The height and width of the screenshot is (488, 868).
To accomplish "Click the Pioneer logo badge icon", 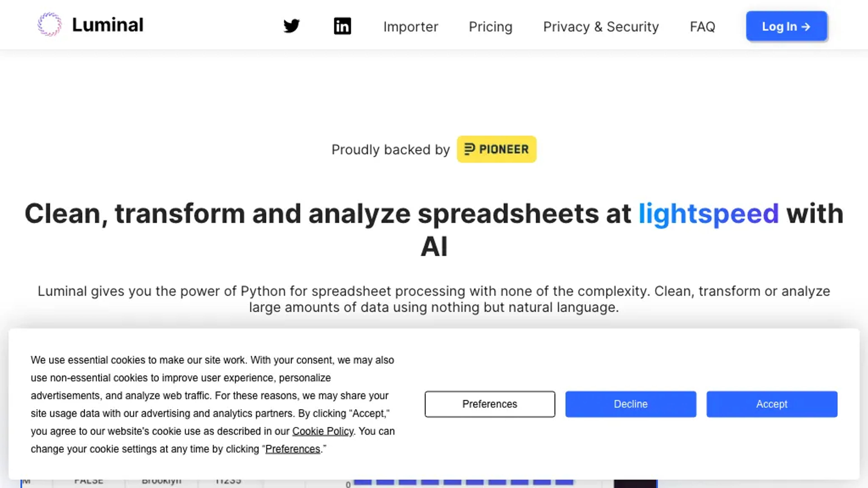I will tap(497, 149).
